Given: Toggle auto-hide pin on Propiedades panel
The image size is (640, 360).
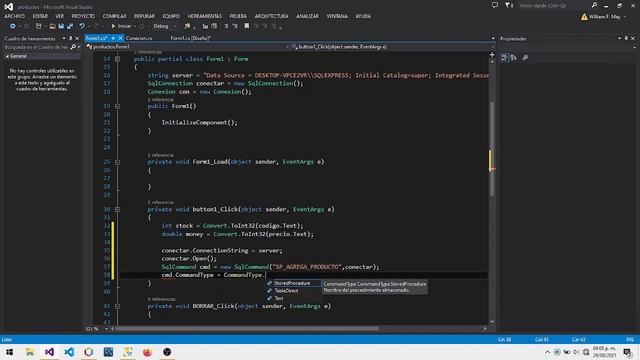Looking at the screenshot, I should pos(626,38).
